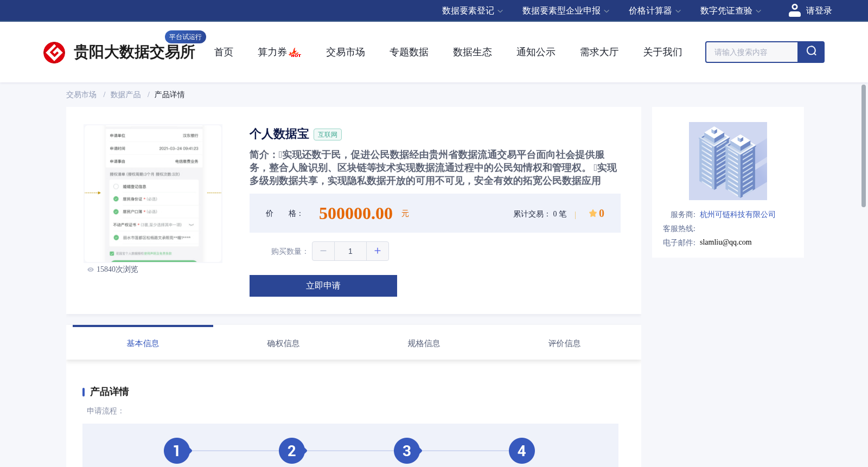The image size is (868, 467).
Task: Switch to the 规格信息 tab
Action: point(424,343)
